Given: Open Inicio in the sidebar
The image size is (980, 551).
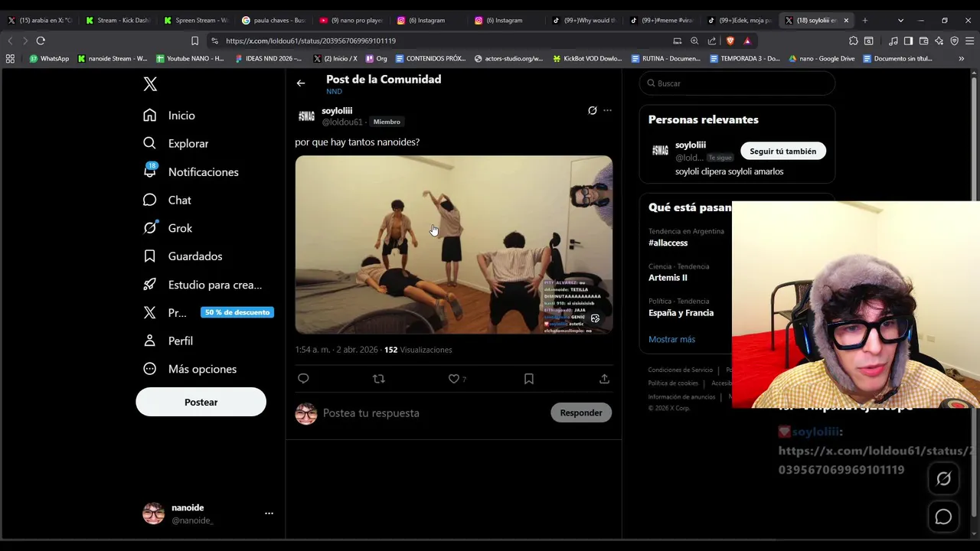Looking at the screenshot, I should 169,116.
